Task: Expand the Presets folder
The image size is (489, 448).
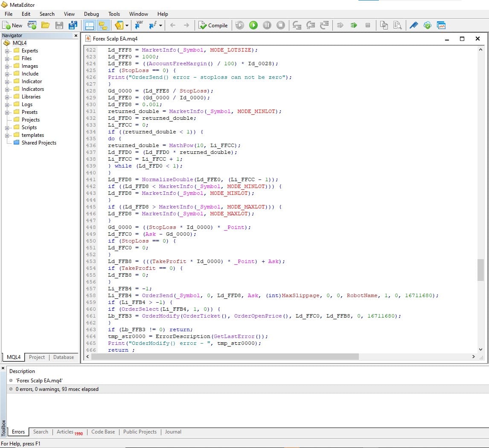Action: coord(7,113)
